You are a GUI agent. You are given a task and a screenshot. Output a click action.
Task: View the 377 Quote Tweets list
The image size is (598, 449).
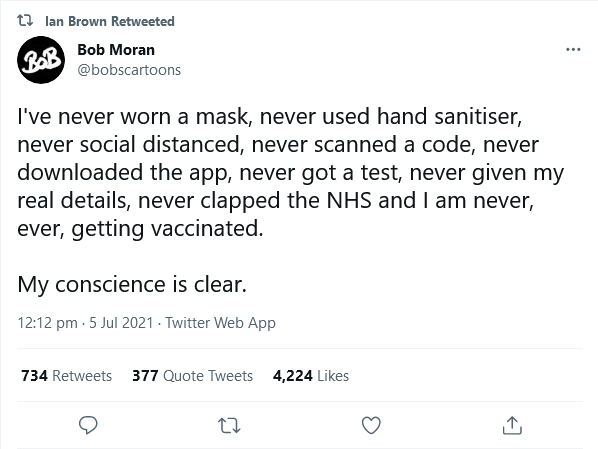click(192, 376)
